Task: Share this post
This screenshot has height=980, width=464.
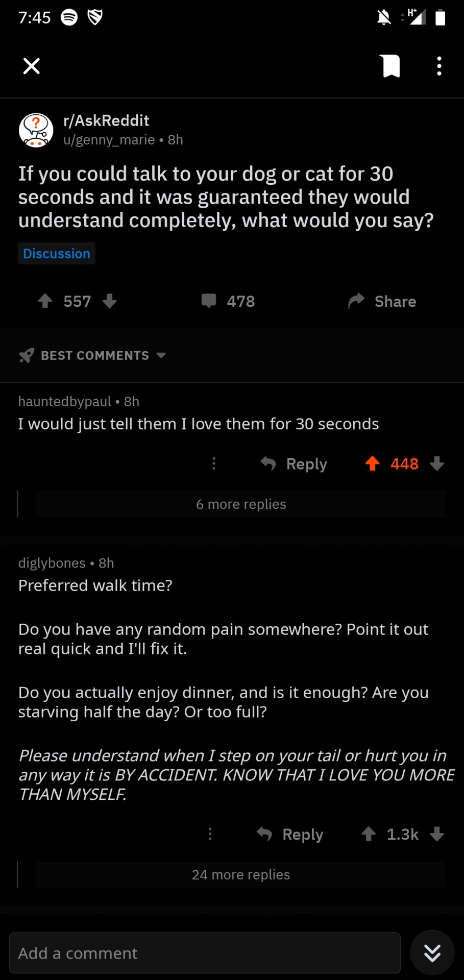Action: click(382, 301)
